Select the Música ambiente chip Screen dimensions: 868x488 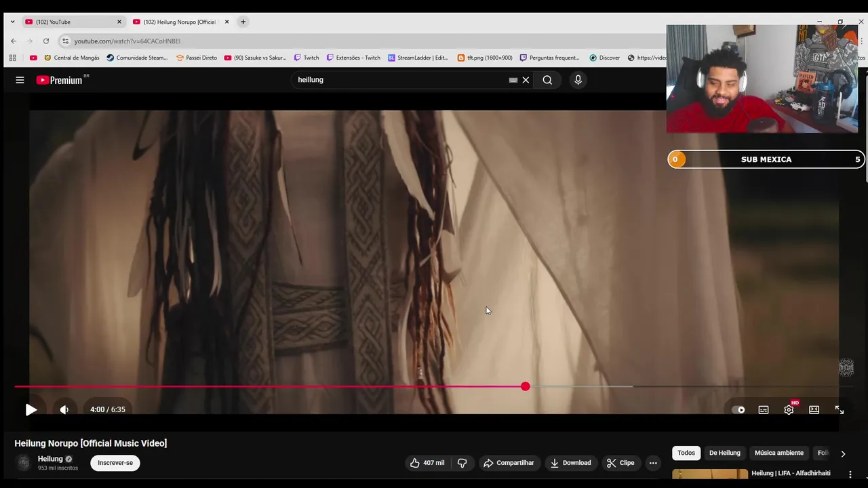[x=779, y=453]
